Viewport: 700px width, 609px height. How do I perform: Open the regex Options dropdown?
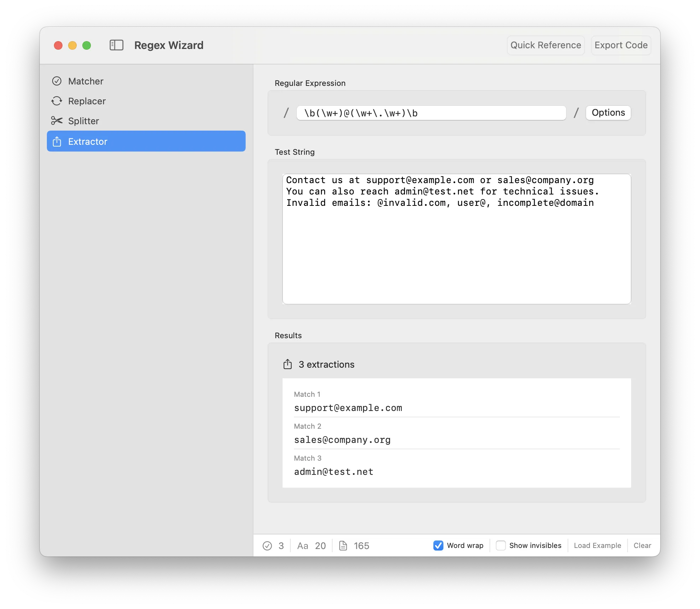pyautogui.click(x=608, y=113)
